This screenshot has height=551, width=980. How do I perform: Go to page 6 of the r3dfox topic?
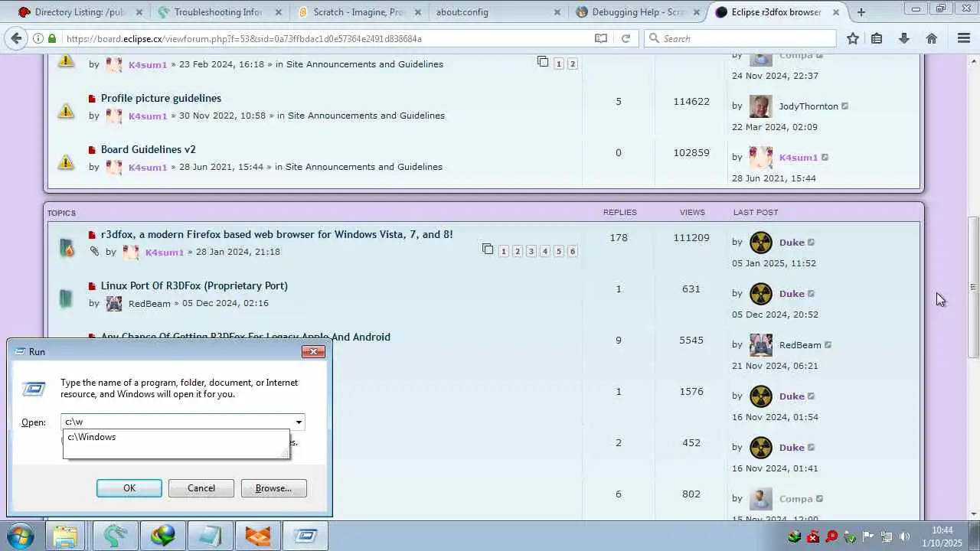point(572,251)
